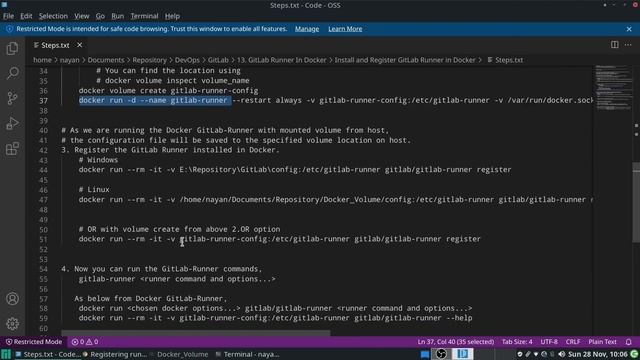This screenshot has height=360, width=640.
Task: Click the taskbar clock Sun 28 Nov
Action: 598,354
